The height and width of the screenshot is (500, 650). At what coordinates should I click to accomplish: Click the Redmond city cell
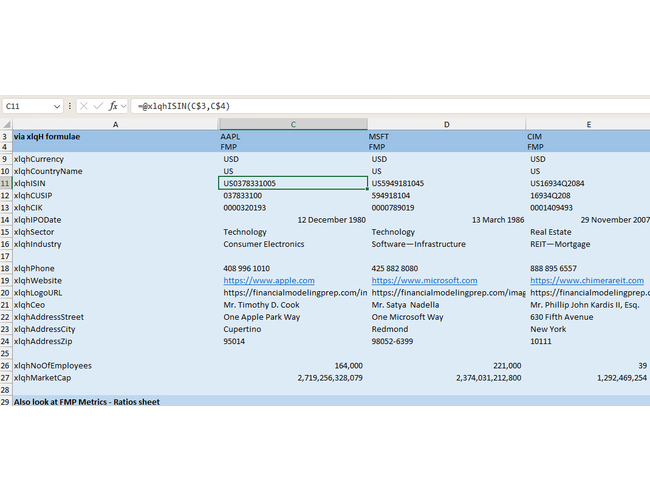446,329
